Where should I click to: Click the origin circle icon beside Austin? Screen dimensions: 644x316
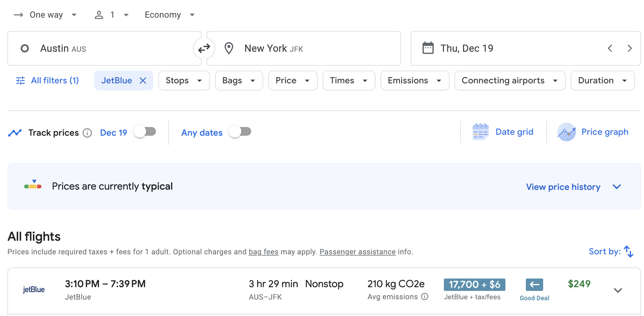click(25, 48)
